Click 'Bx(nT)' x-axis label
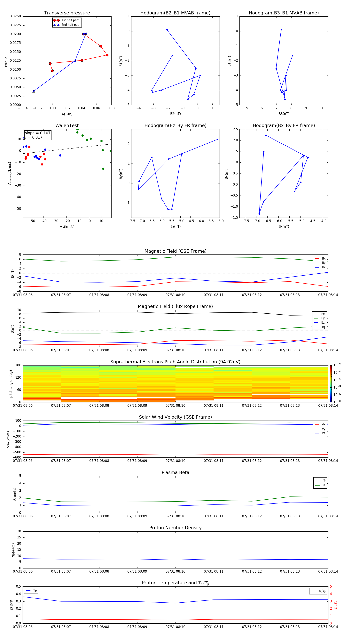The height and width of the screenshot is (644, 351). [284, 227]
